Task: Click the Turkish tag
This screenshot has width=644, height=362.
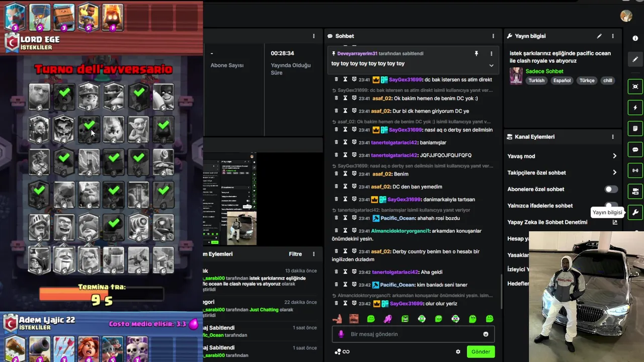Action: tap(536, 80)
